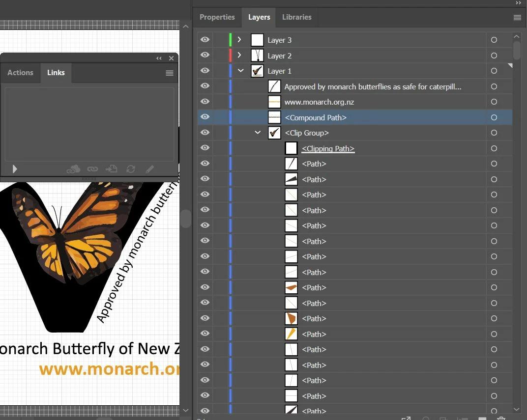Collapse the Clip Group contents
Image resolution: width=527 pixels, height=420 pixels.
point(258,133)
